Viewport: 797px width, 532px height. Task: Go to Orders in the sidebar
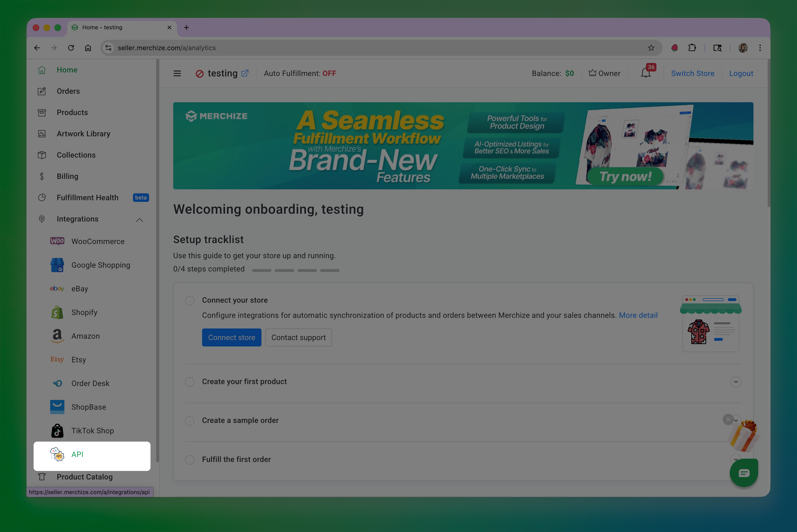[68, 91]
